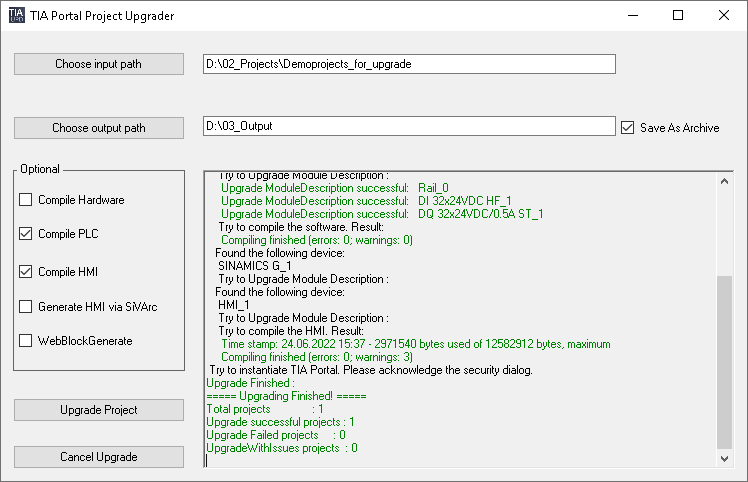Image resolution: width=748 pixels, height=482 pixels.
Task: Click the Cancel Upgrade button
Action: 99,457
